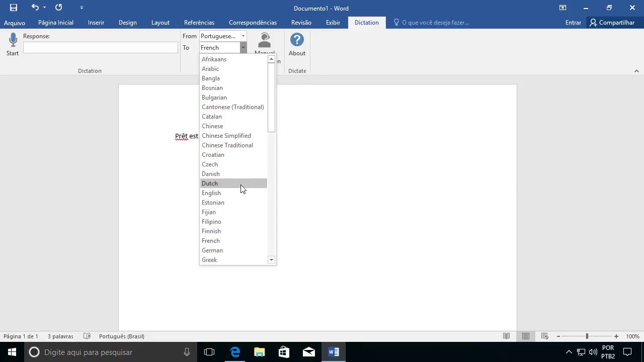
Task: Choose Fijian from the list
Action: click(x=233, y=212)
